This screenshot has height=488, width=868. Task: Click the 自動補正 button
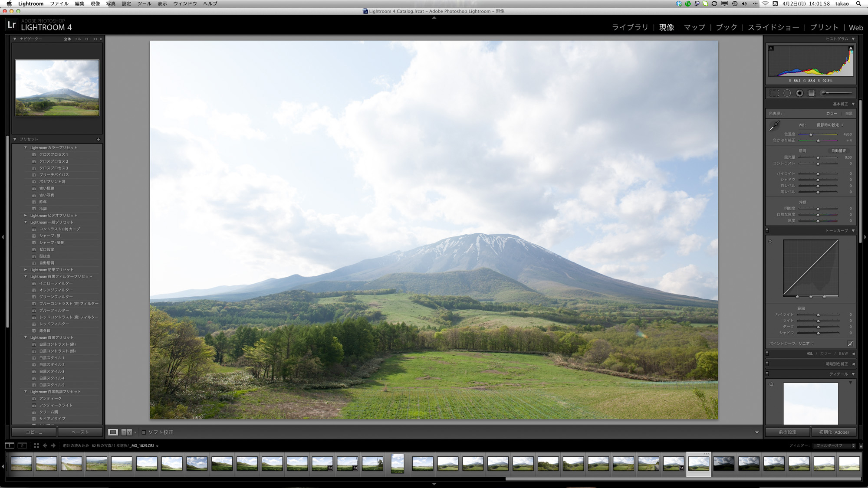[x=838, y=151]
